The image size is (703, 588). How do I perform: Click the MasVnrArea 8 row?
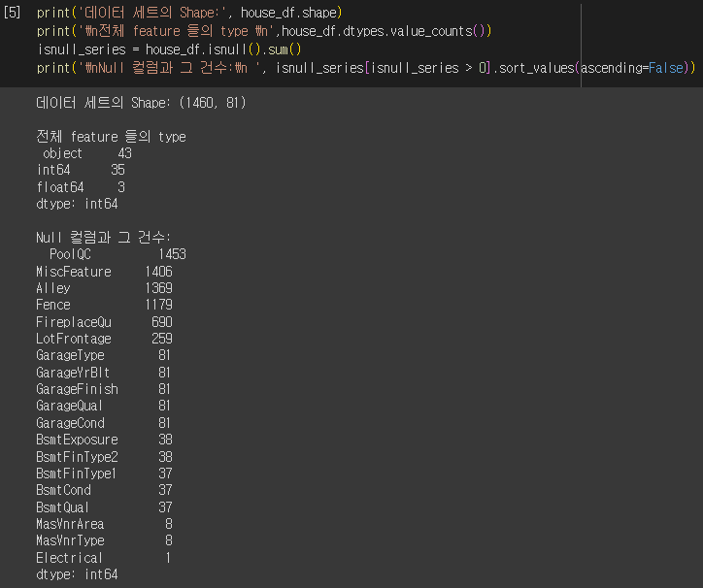coord(105,523)
